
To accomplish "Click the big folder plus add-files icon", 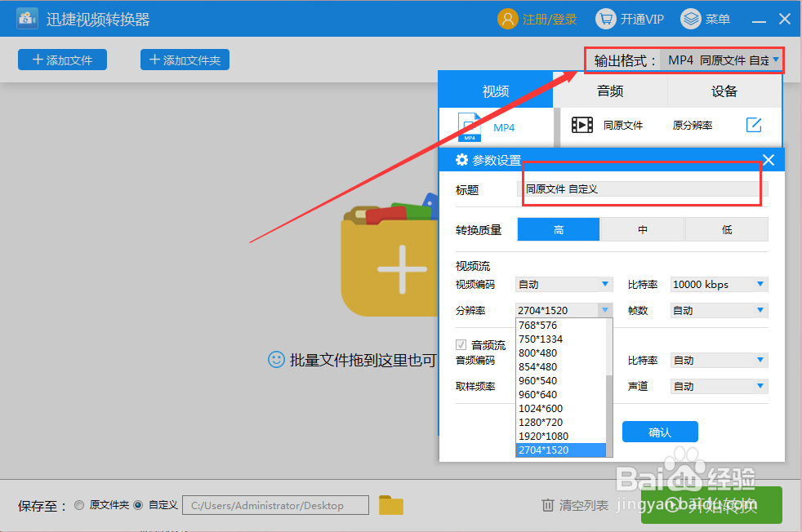I will (391, 255).
